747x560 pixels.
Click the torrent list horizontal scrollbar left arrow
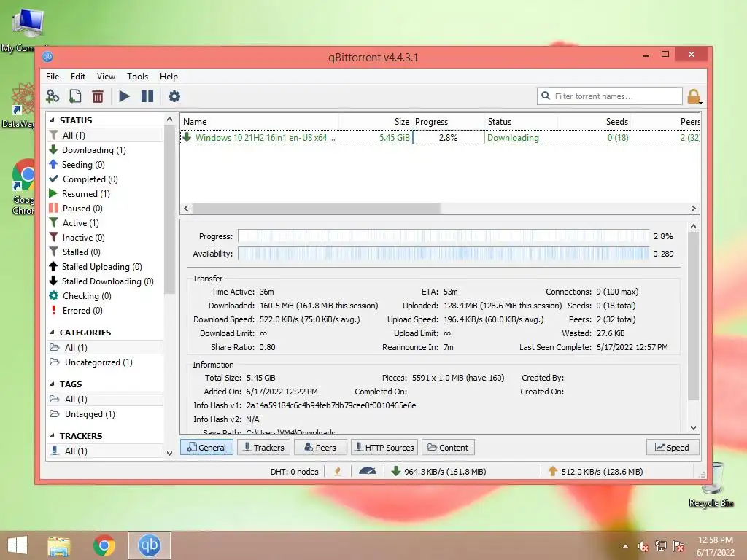click(186, 208)
